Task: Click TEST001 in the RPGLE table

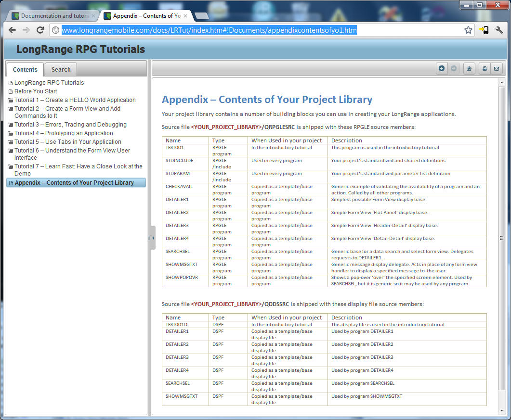Action: click(x=175, y=148)
